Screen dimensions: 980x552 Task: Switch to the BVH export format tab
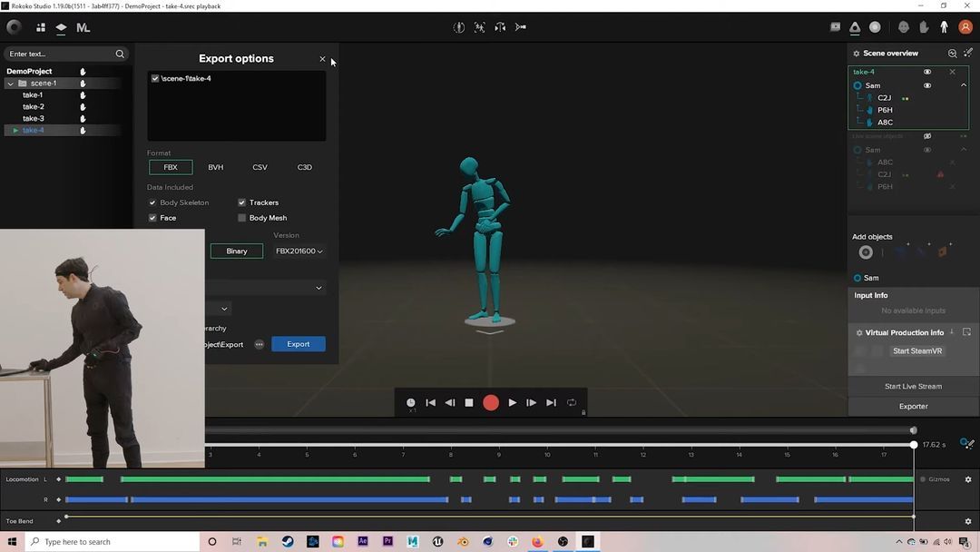point(215,167)
